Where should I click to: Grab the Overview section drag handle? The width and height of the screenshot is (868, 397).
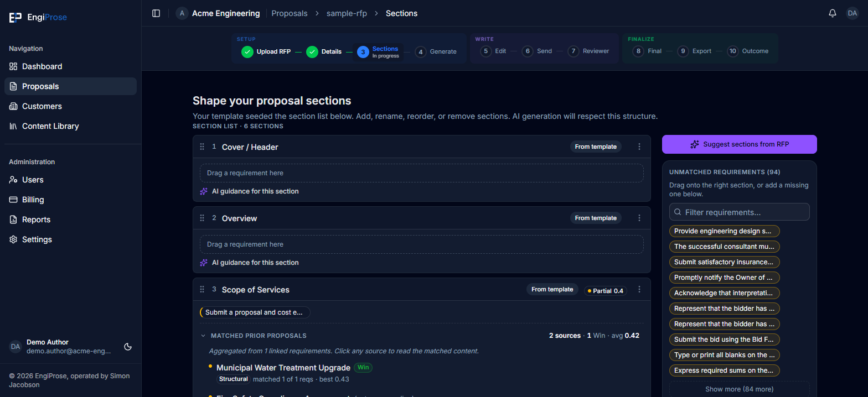202,218
